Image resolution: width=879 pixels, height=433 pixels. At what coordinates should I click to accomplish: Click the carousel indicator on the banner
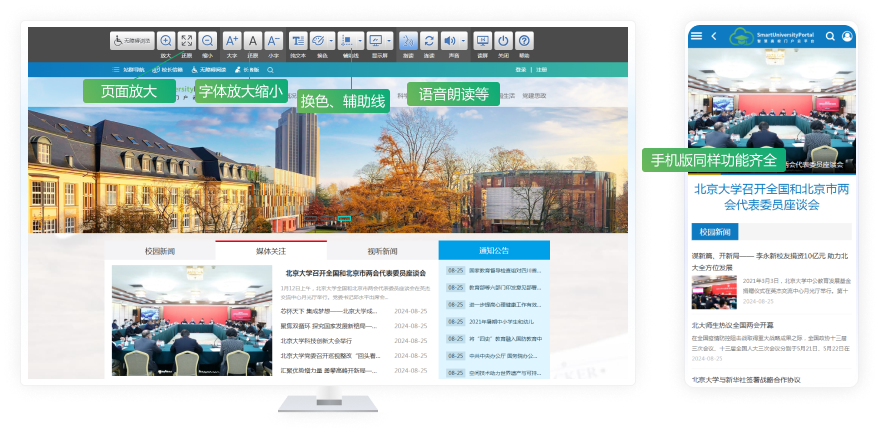click(x=344, y=217)
